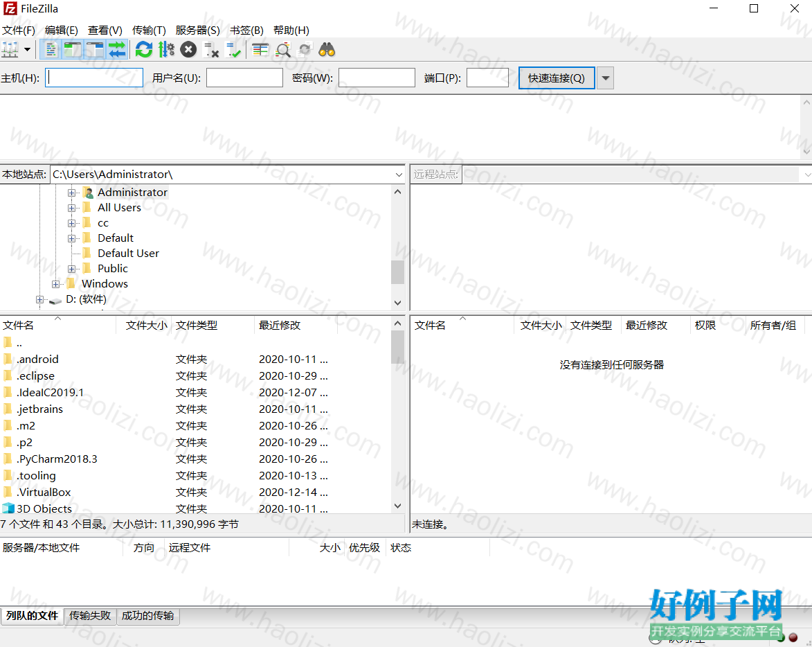Open directory listing filters
The width and height of the screenshot is (812, 647).
[x=260, y=50]
